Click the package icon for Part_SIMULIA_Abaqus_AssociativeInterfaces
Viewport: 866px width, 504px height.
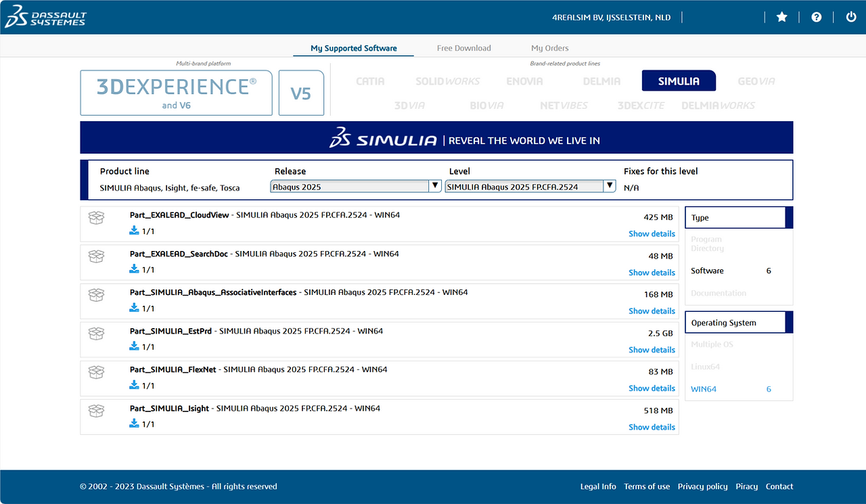(x=97, y=295)
